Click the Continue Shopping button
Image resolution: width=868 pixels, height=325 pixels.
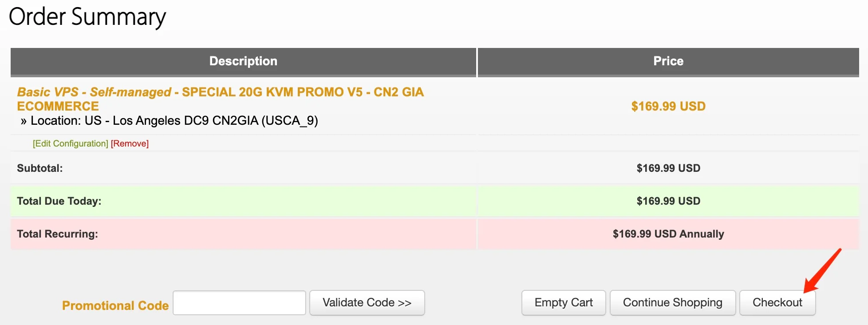click(673, 303)
